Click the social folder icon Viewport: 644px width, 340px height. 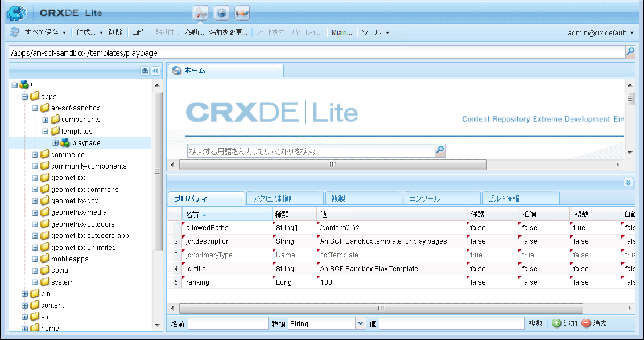(x=45, y=270)
